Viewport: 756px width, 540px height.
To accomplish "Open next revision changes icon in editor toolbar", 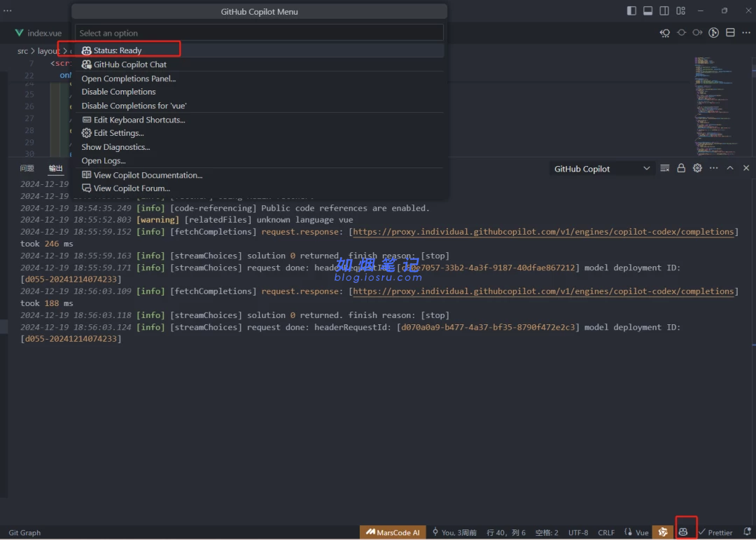I will (x=698, y=33).
